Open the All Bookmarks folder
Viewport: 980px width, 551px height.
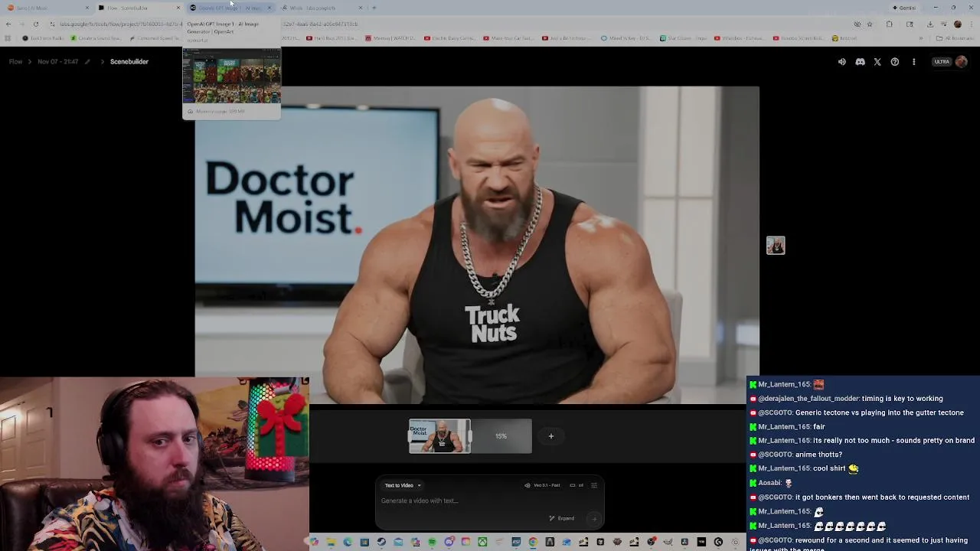954,38
